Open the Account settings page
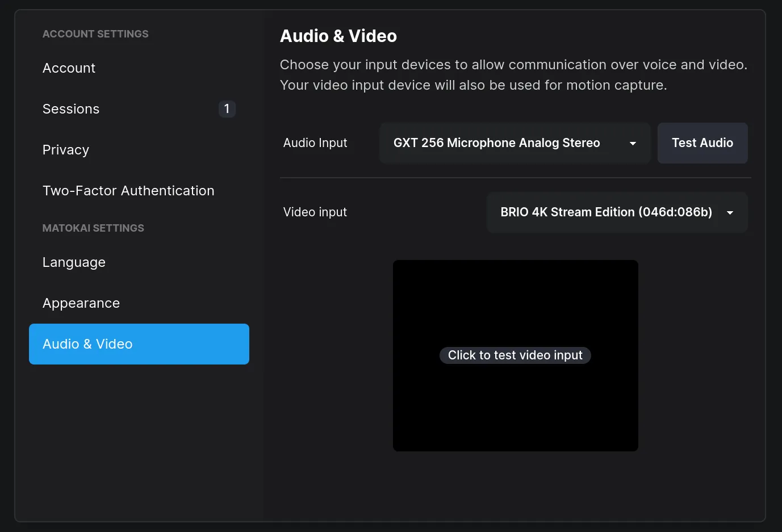Viewport: 782px width, 532px height. pos(139,68)
